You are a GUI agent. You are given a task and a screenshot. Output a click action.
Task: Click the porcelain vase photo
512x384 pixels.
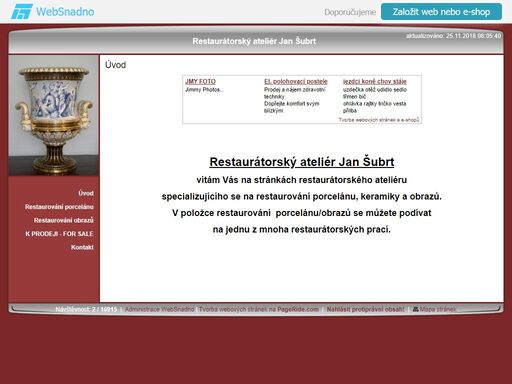54,116
